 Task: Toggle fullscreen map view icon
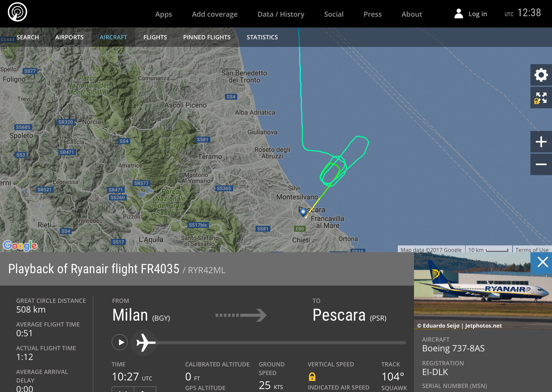[541, 98]
